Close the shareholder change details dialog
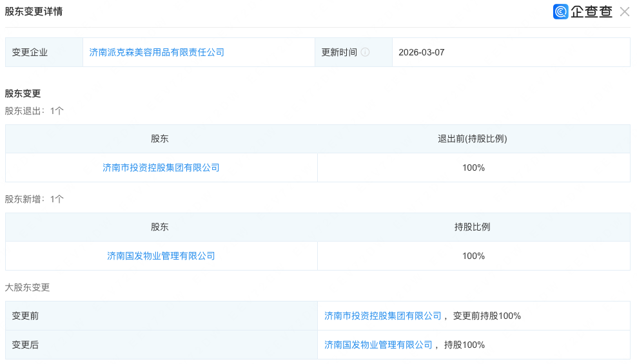The width and height of the screenshot is (637, 364). tap(624, 12)
